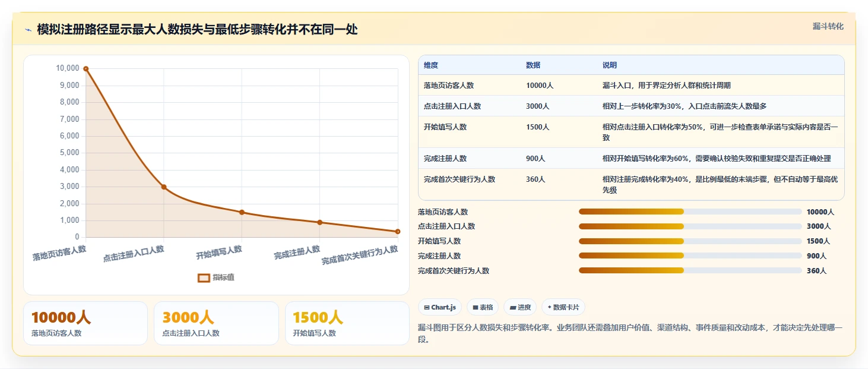
Task: Toggle the 指标值 legend swatch
Action: point(204,277)
